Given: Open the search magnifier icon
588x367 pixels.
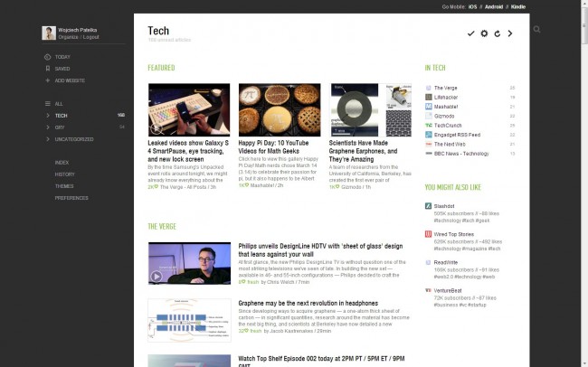Looking at the screenshot, I should coord(537,29).
